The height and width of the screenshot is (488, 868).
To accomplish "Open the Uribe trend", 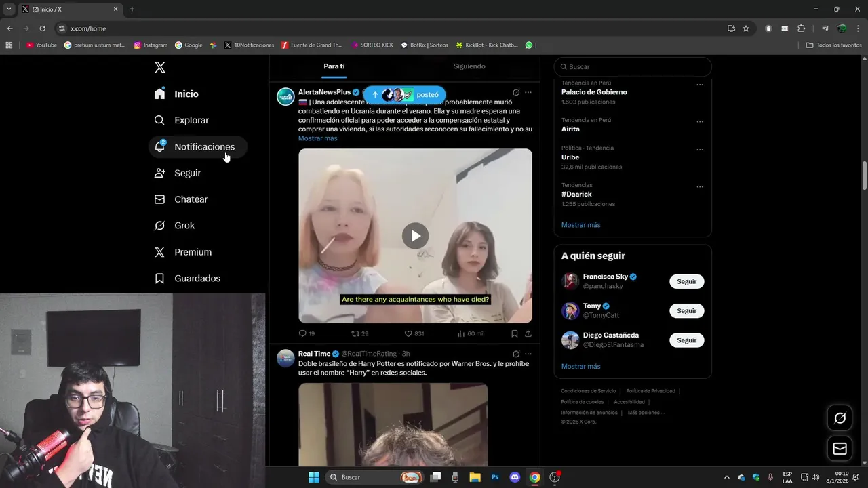I will pyautogui.click(x=570, y=157).
